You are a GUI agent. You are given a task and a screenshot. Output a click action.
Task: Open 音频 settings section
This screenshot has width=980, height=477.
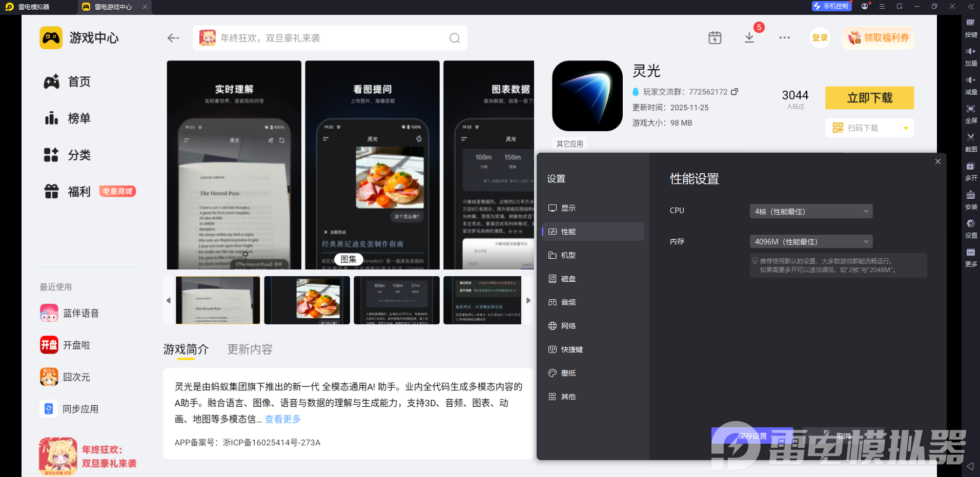click(593, 302)
